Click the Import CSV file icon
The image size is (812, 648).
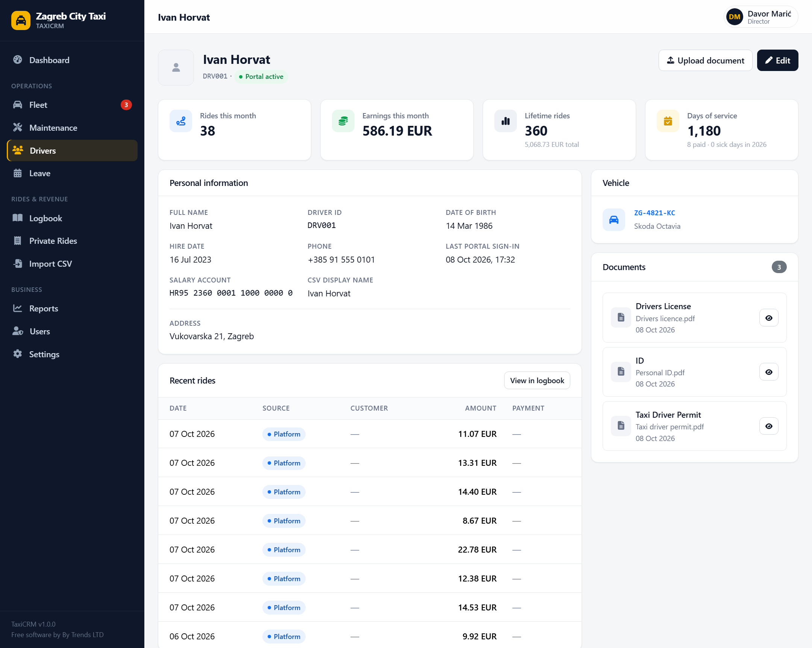[x=18, y=263]
